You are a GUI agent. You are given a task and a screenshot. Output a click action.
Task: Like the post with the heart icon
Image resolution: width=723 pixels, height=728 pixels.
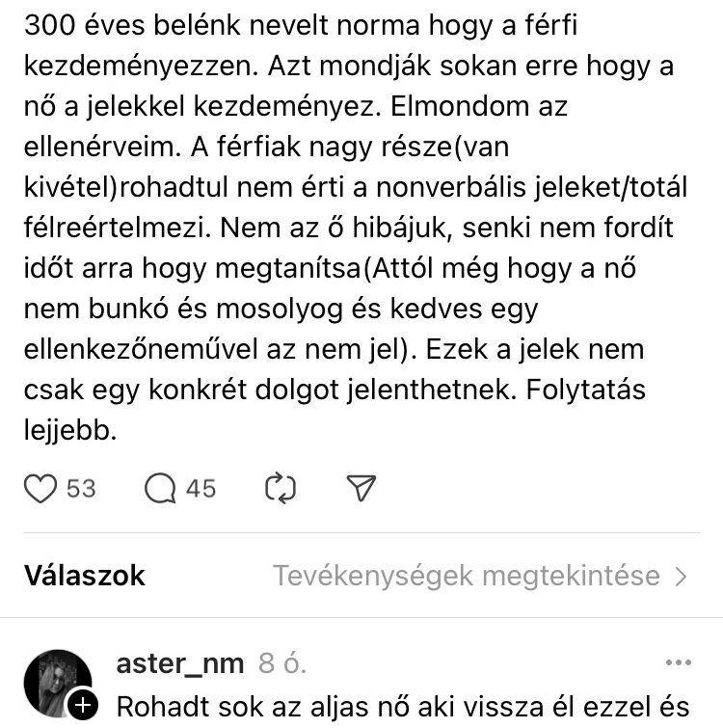click(x=40, y=490)
